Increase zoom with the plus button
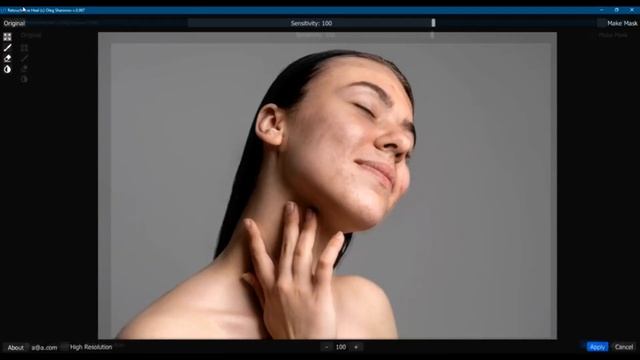The width and height of the screenshot is (640, 360). 356,347
